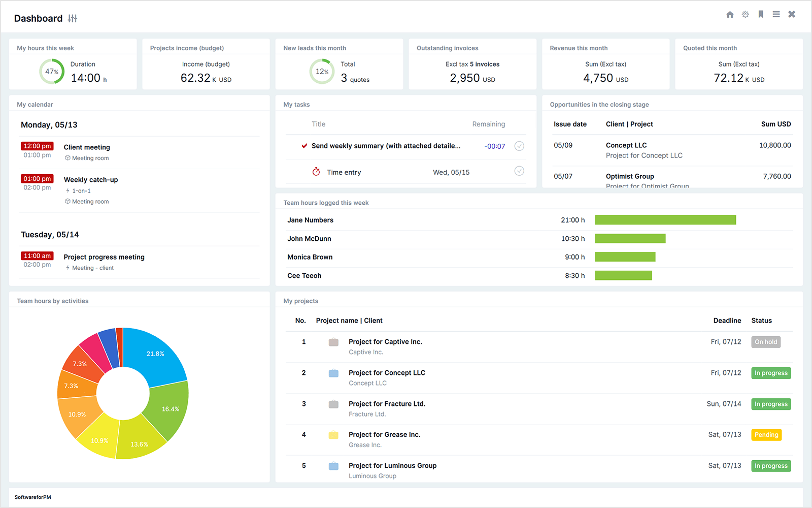
Task: Open the hamburger menu icon in header
Action: click(x=776, y=14)
